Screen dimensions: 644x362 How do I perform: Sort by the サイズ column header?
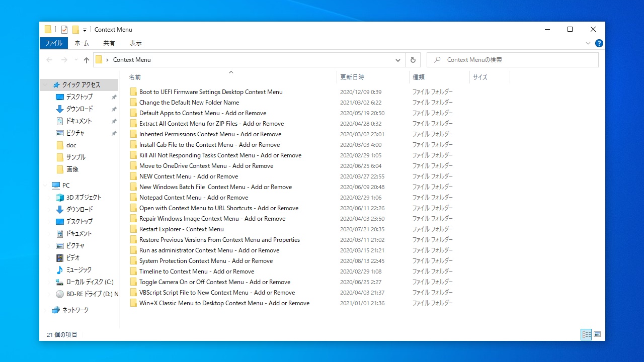click(480, 77)
